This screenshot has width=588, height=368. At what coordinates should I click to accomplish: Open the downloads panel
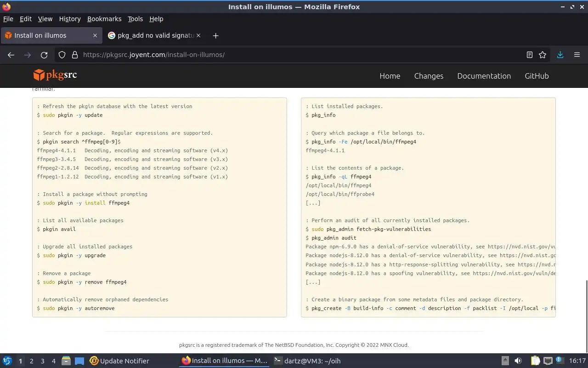point(560,55)
